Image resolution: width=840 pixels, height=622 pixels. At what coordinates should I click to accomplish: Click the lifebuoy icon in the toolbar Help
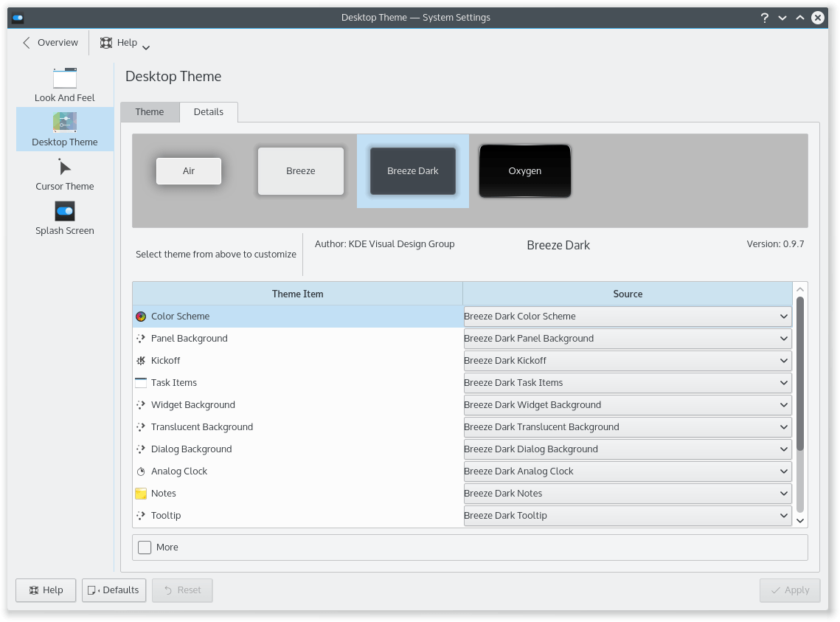click(106, 43)
